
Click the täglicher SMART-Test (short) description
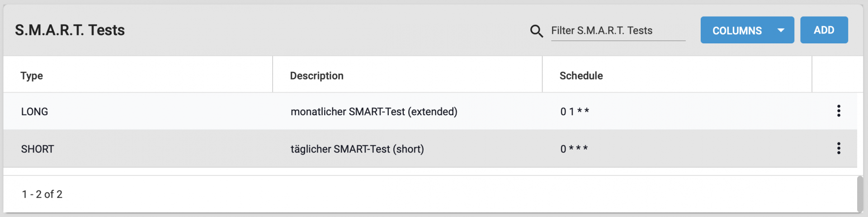[x=357, y=149]
